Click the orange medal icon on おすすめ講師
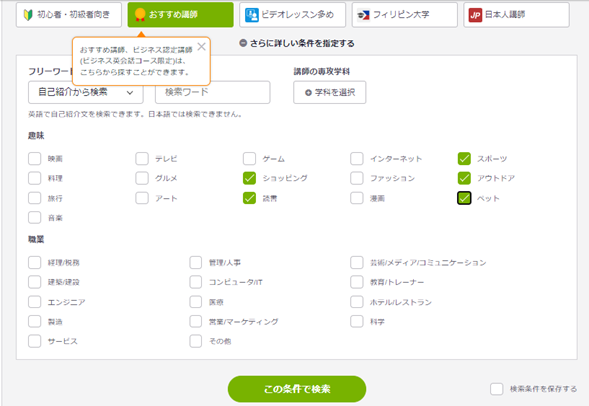The width and height of the screenshot is (589, 406). [x=140, y=15]
